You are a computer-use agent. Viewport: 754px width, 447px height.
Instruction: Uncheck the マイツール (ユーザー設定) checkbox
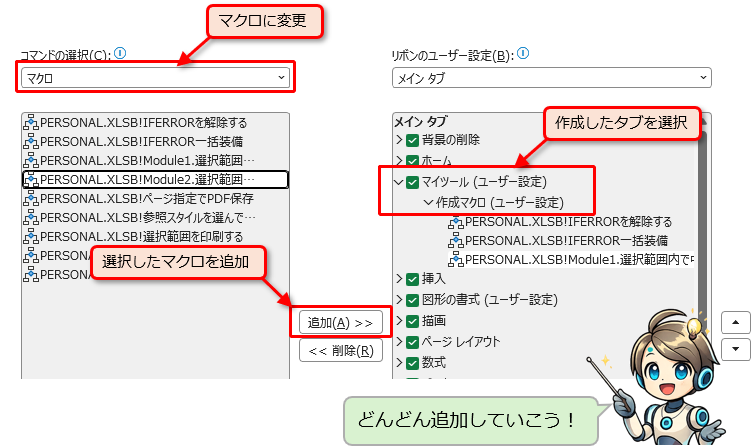(x=412, y=182)
